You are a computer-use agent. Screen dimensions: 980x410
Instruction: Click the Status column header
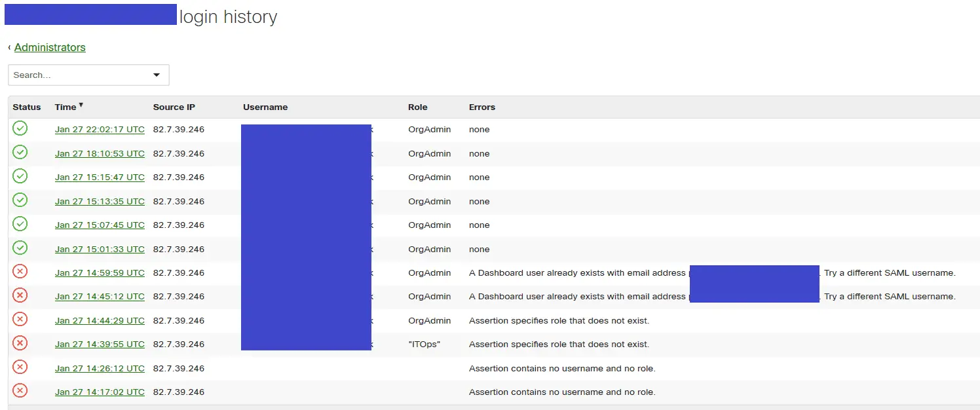point(27,107)
